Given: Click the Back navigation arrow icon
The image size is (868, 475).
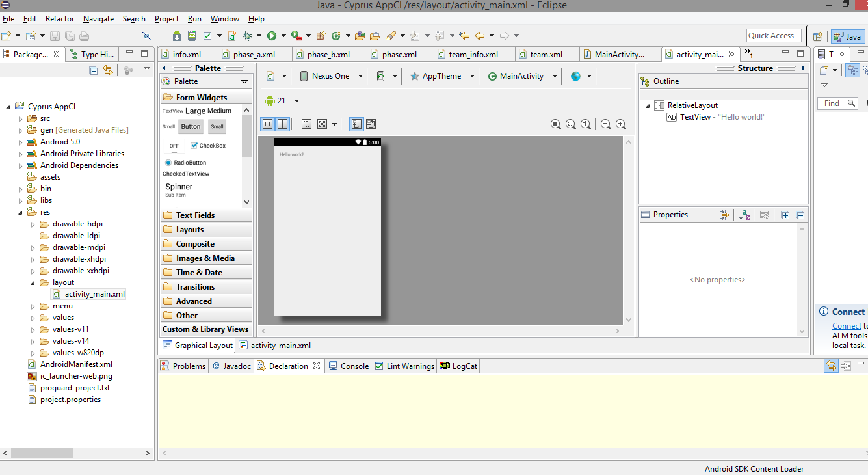Looking at the screenshot, I should pos(480,36).
